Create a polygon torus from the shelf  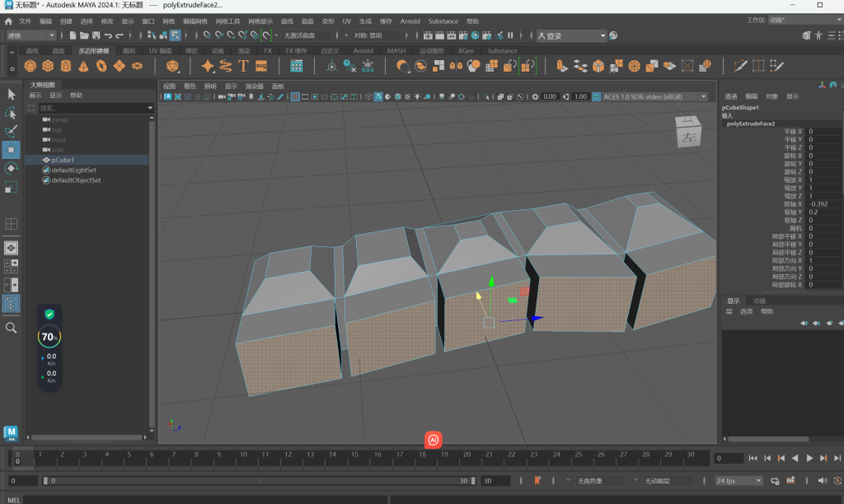pos(101,66)
